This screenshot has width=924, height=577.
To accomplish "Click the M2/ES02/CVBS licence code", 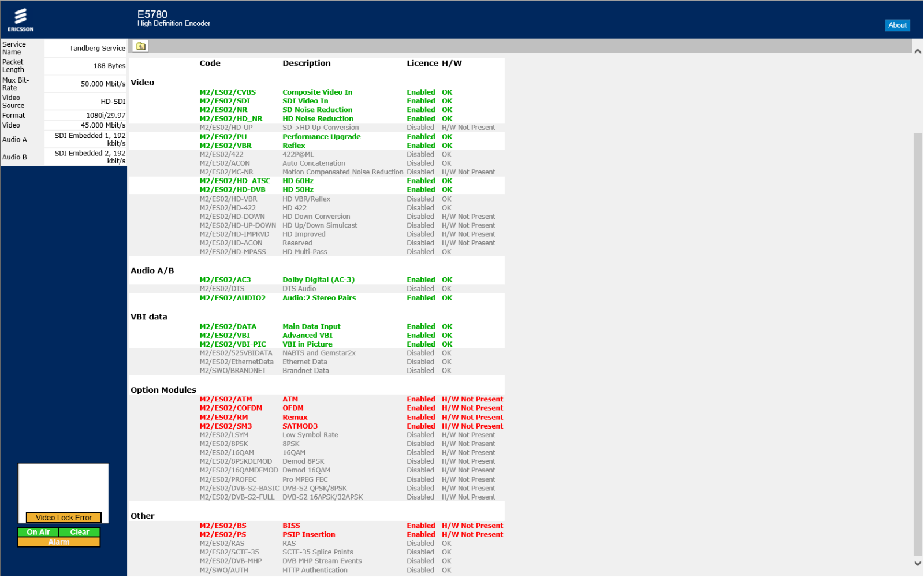I will tap(228, 92).
